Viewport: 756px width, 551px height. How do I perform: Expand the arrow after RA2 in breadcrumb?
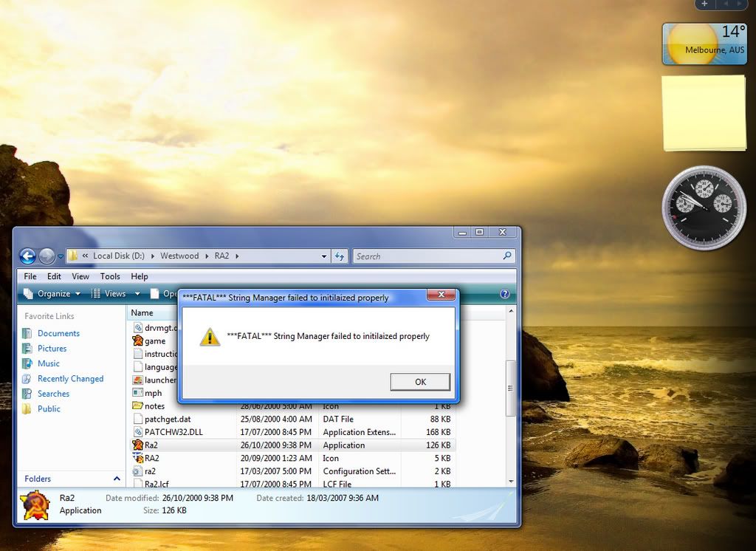point(237,256)
